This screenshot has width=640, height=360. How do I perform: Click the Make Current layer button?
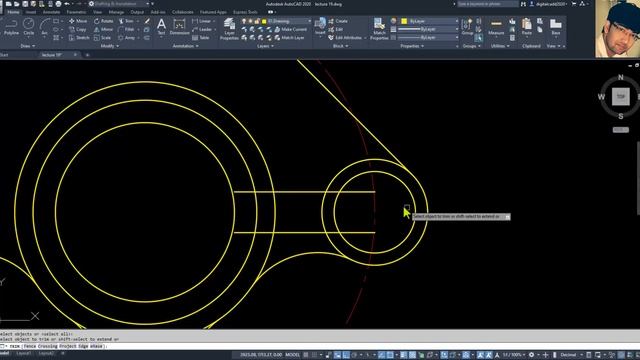[x=291, y=29]
